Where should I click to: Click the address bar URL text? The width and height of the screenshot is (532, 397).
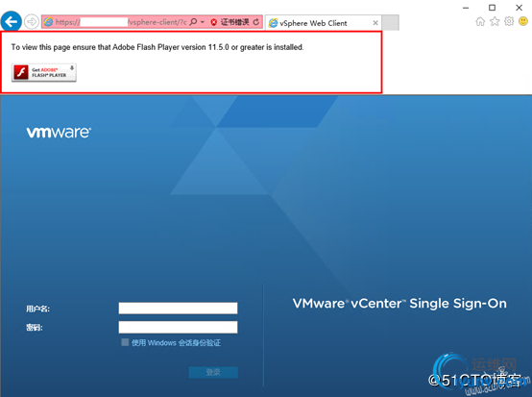(121, 22)
